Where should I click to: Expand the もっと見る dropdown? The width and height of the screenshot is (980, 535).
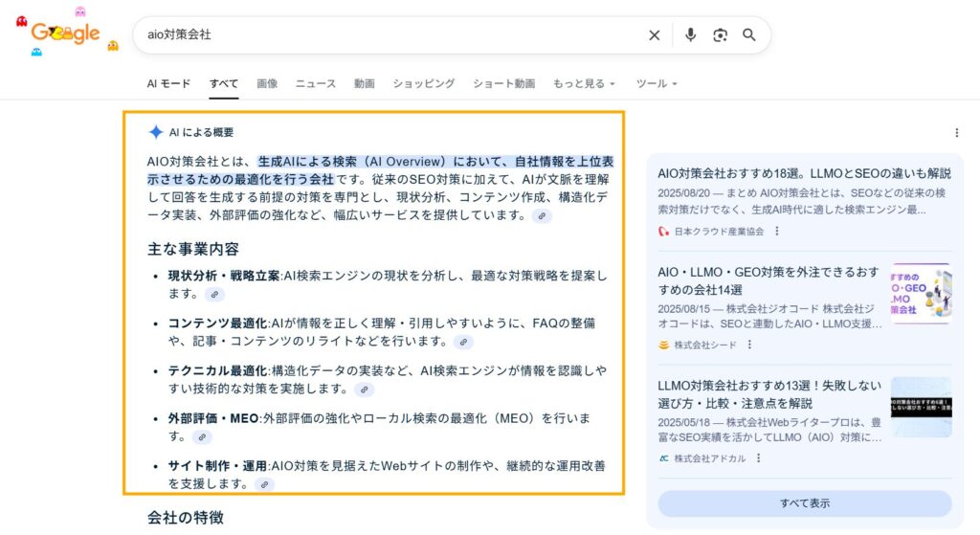(x=584, y=84)
